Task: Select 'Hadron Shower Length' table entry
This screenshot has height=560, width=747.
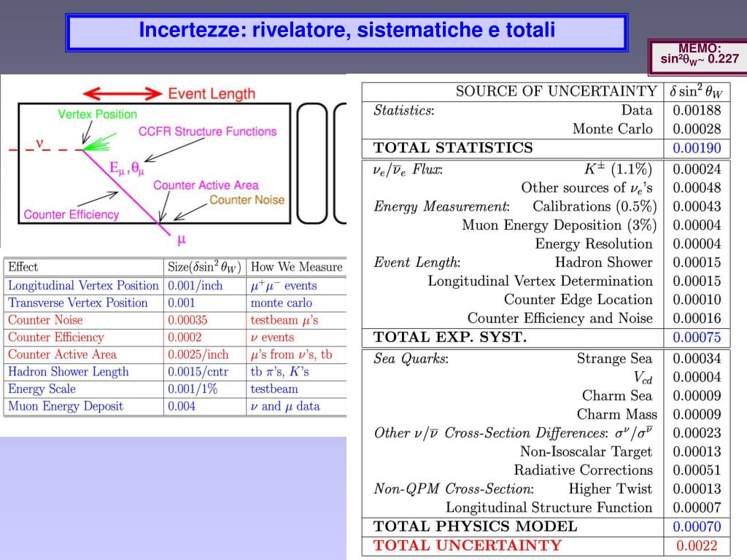Action: coord(68,371)
